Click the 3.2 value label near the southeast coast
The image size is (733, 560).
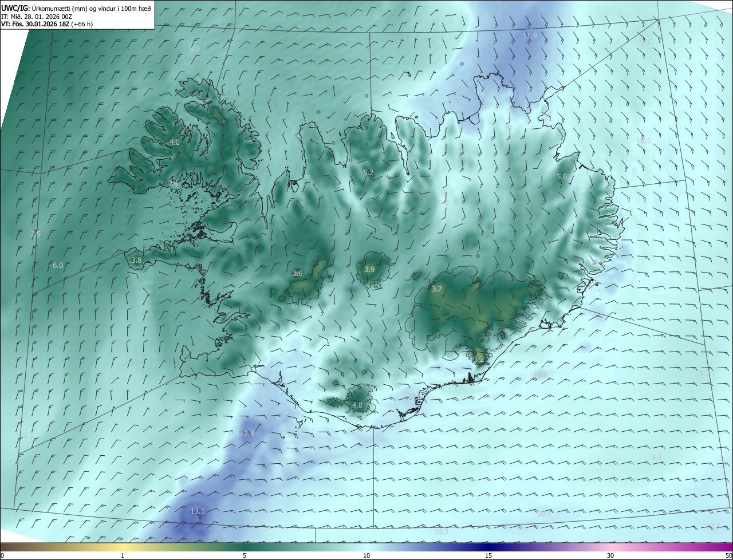(479, 360)
